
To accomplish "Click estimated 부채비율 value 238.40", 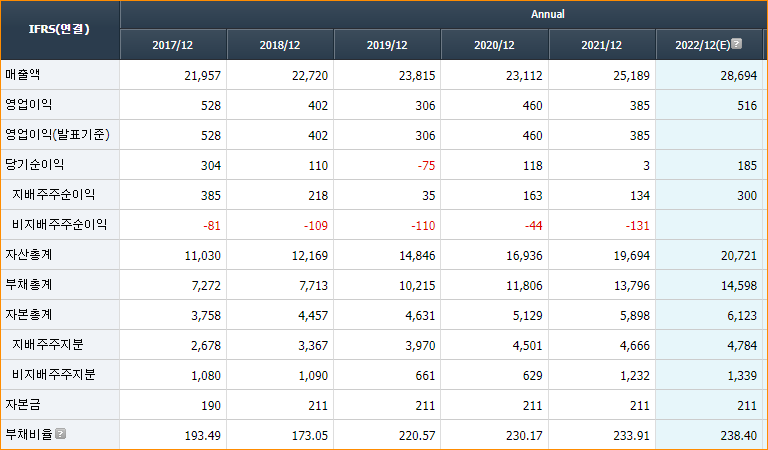I will tap(739, 436).
